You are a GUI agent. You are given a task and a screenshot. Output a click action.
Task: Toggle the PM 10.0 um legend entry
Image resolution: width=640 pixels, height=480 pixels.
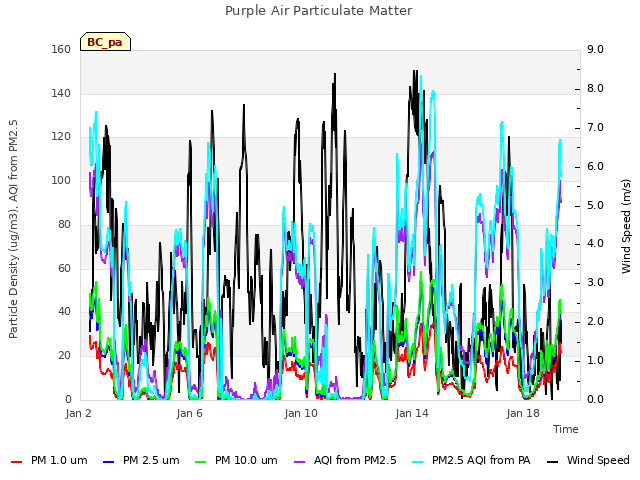coord(235,460)
